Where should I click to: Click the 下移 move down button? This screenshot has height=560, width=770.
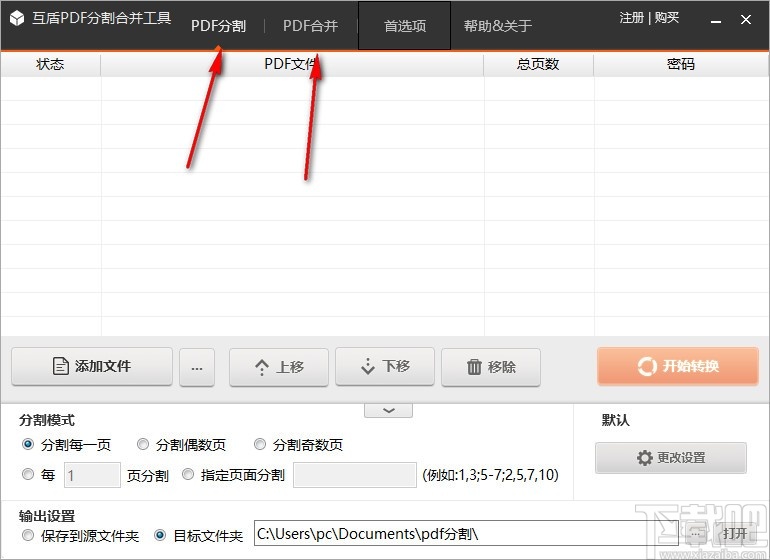click(385, 366)
